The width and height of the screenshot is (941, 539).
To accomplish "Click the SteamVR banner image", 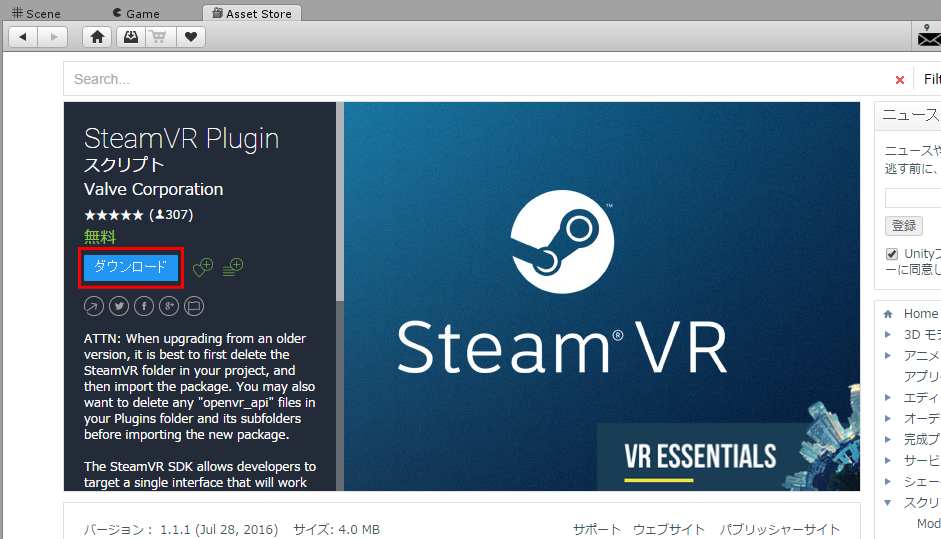I will tap(602, 297).
